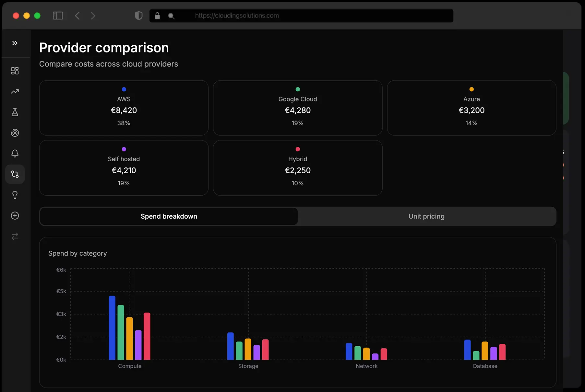The width and height of the screenshot is (585, 392).
Task: Click the radar tracking icon
Action: (15, 133)
